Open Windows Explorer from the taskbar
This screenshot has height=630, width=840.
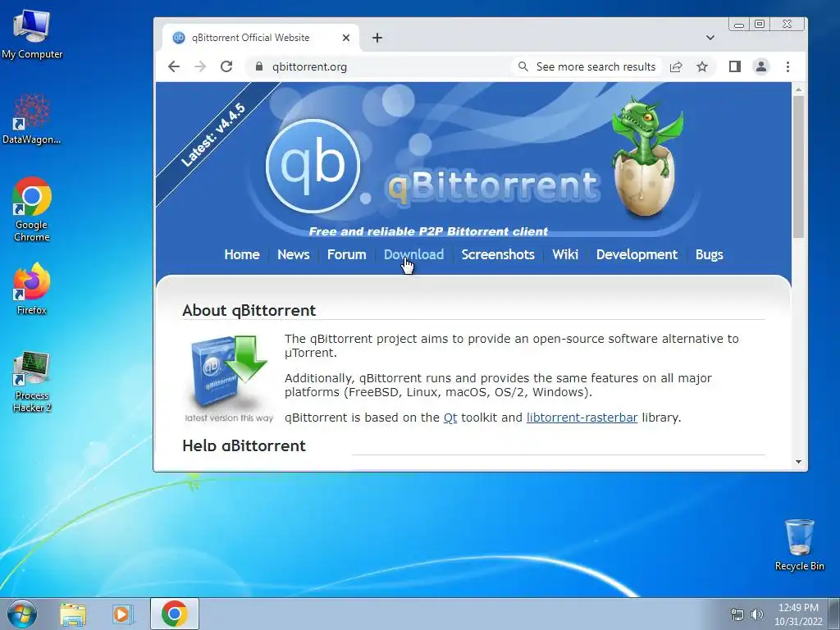click(x=73, y=614)
